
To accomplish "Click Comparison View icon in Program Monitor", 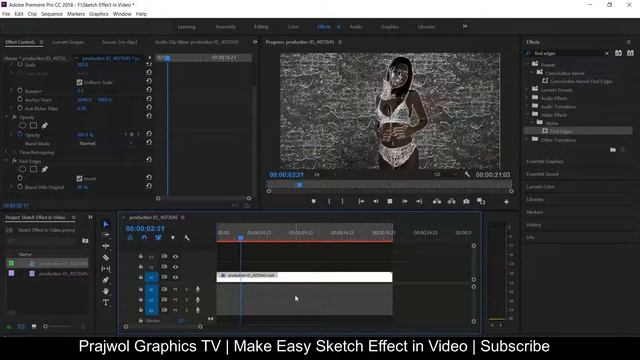I will click(481, 202).
